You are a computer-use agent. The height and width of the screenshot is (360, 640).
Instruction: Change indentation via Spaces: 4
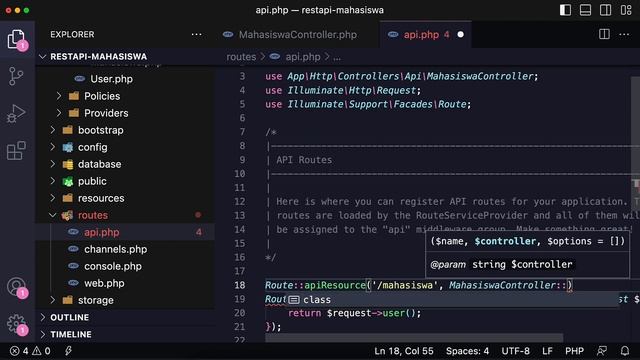pos(467,351)
